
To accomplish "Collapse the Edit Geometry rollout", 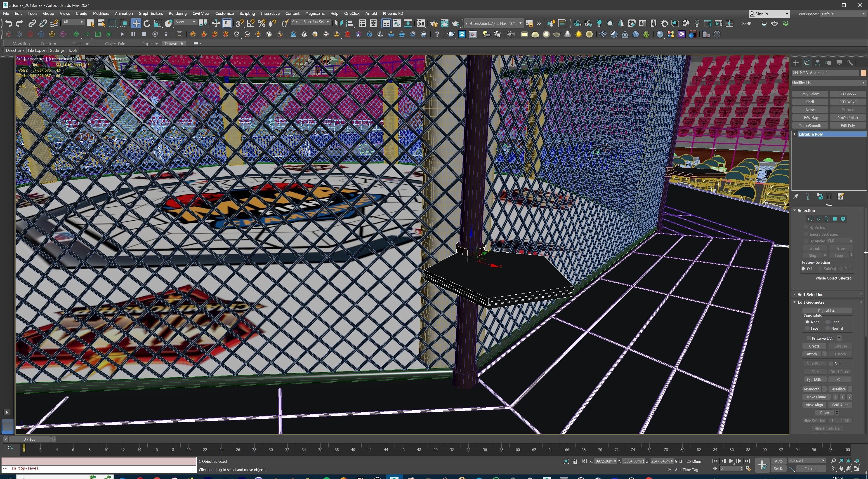I will click(795, 302).
